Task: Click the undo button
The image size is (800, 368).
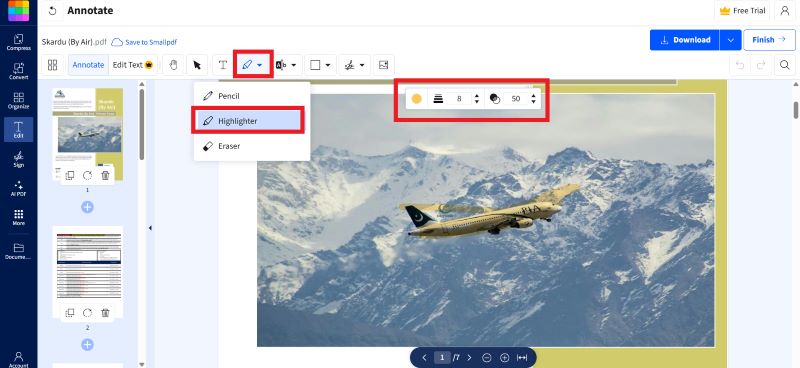Action: point(739,65)
